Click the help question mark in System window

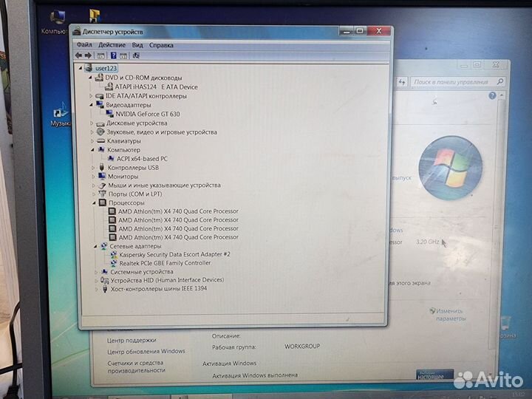click(x=492, y=95)
